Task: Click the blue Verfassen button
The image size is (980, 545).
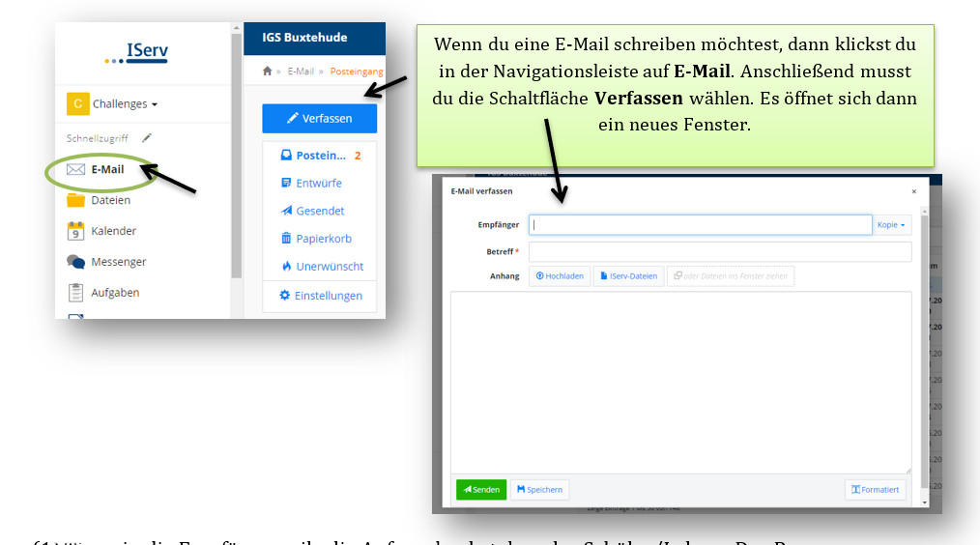Action: pos(319,118)
